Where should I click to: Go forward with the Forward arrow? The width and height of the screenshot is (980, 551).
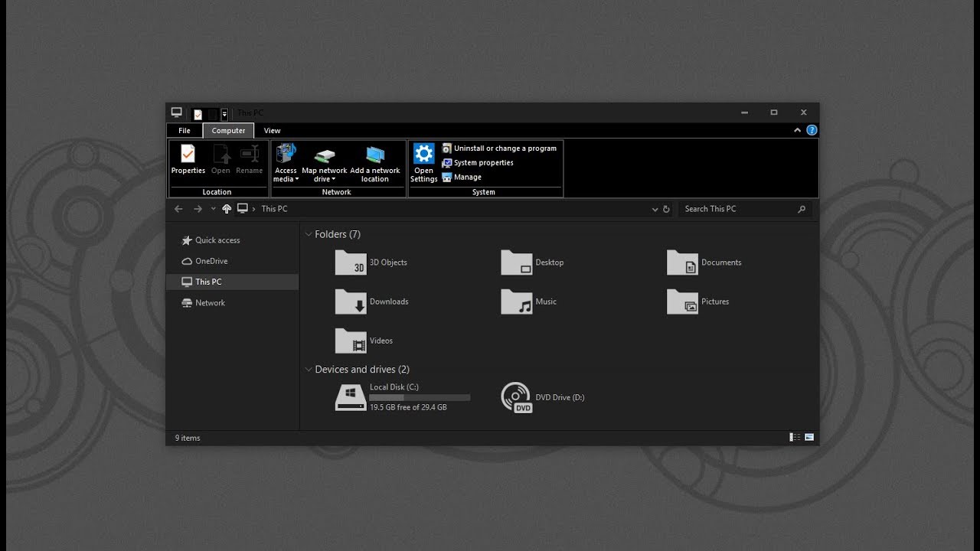click(x=198, y=209)
